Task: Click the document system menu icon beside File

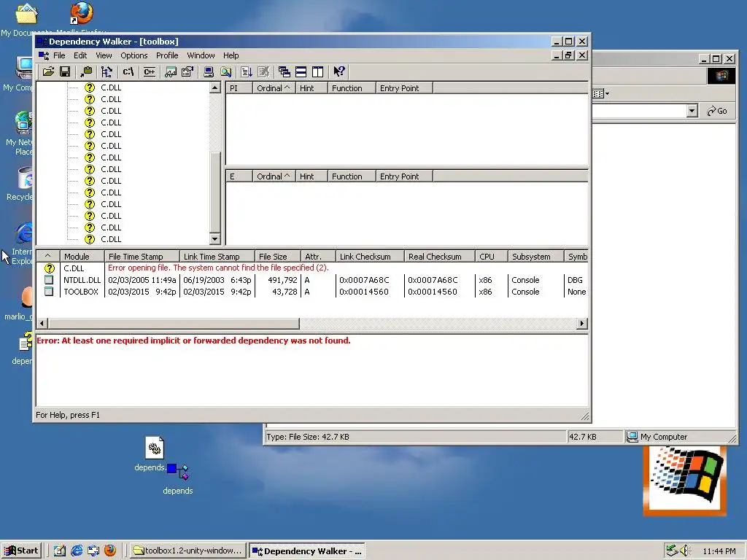Action: tap(43, 55)
